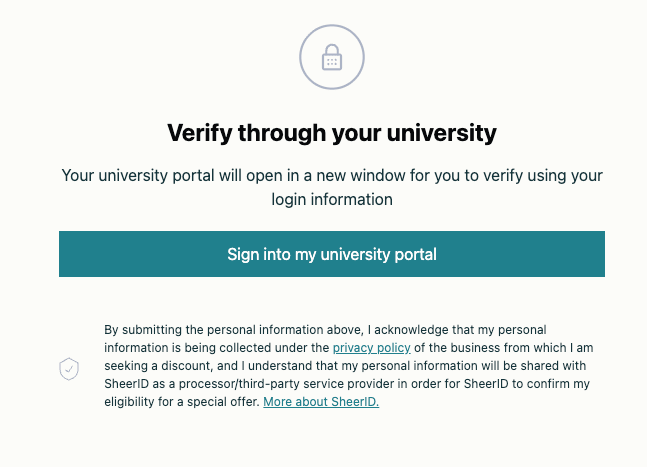
Task: Click the phrase 'processor/third-party service provider'
Action: click(x=263, y=383)
